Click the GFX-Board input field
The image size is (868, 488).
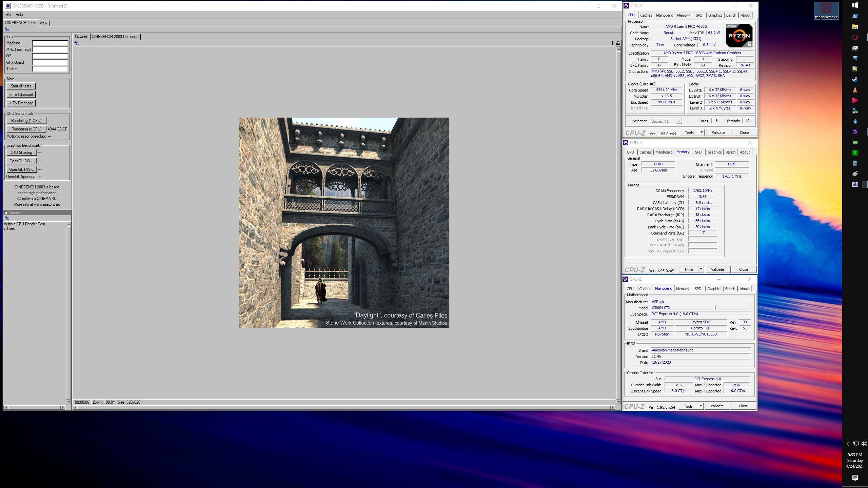coord(50,62)
